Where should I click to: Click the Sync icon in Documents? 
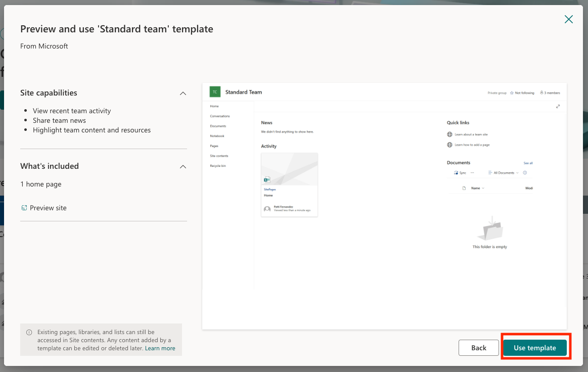point(456,173)
